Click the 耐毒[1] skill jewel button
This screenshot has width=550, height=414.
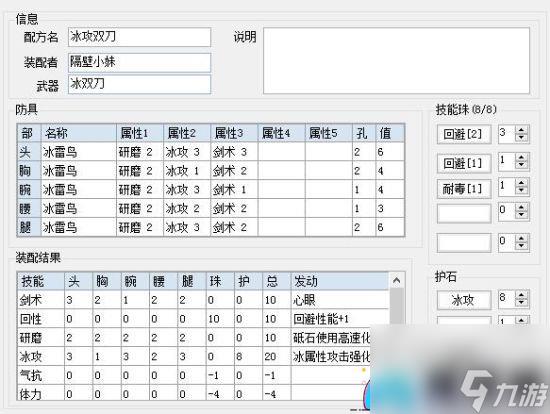pos(463,189)
